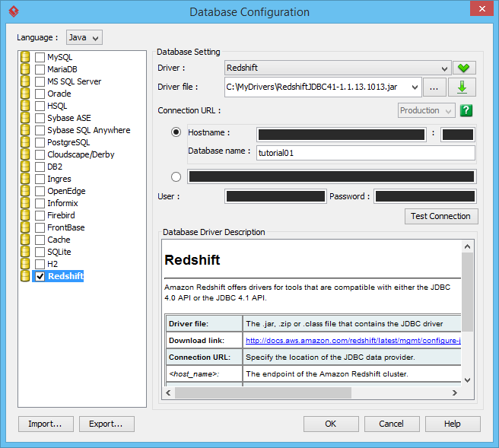Image resolution: width=499 pixels, height=448 pixels.
Task: Select the Hostname radio button
Action: pyautogui.click(x=176, y=132)
